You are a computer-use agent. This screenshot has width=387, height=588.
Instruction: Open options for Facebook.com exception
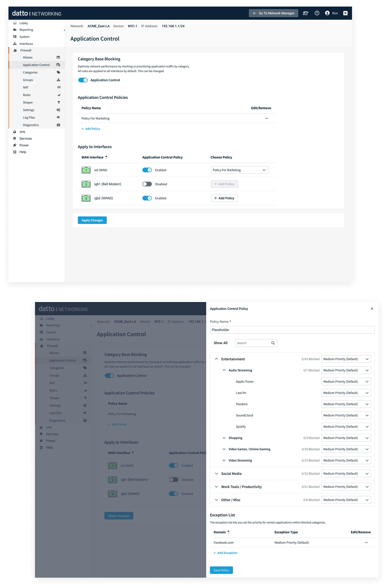click(366, 543)
